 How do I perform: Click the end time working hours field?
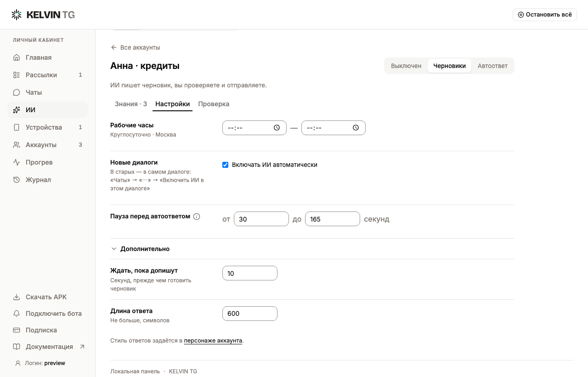coord(334,128)
